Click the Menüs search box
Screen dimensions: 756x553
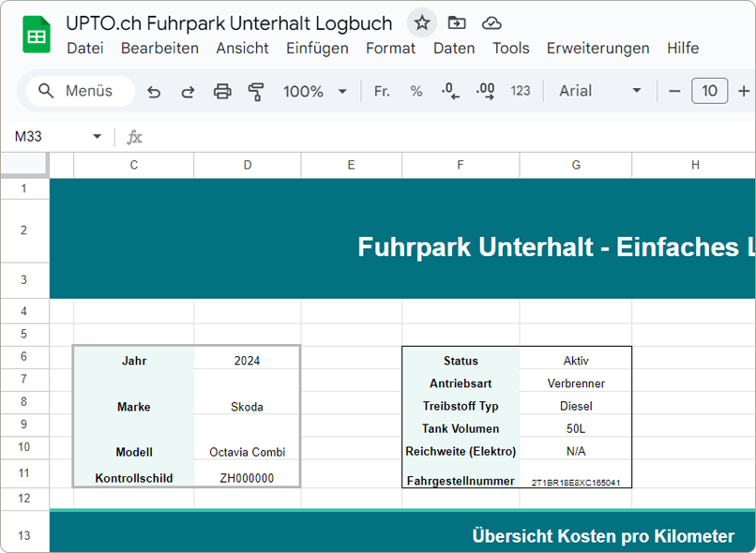[81, 91]
